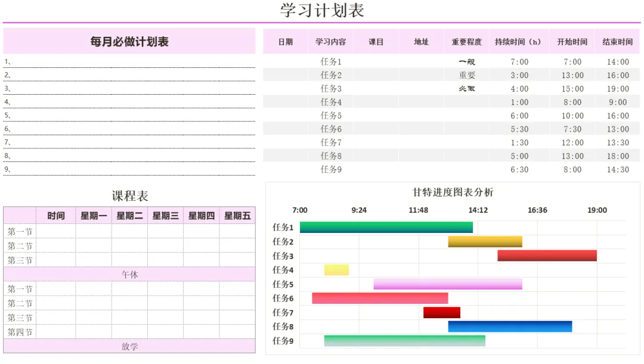Click the 持续时间 (h) column header

(x=518, y=42)
